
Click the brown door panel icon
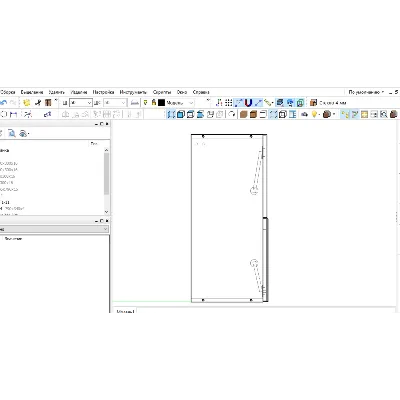click(48, 103)
